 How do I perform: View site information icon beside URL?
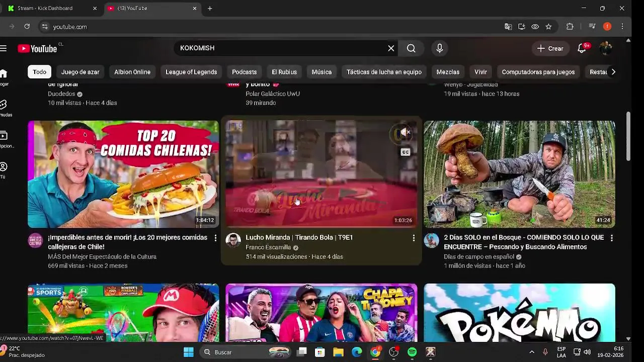(x=45, y=27)
